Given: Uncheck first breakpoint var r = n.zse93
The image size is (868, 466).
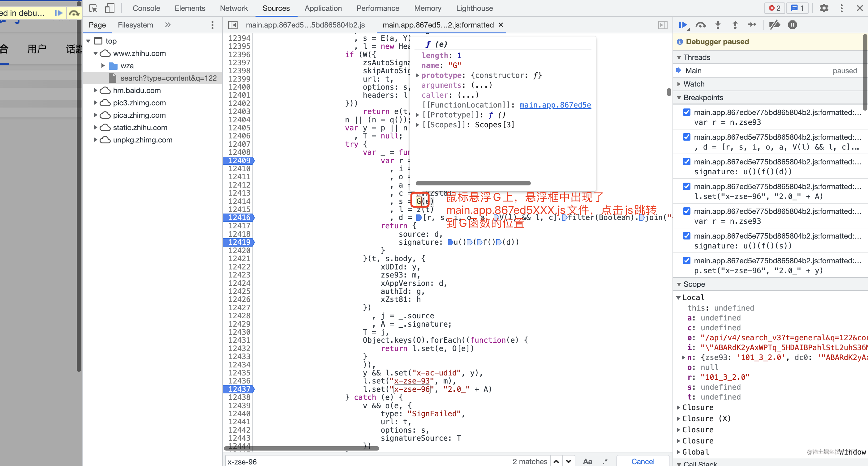Looking at the screenshot, I should (x=686, y=112).
